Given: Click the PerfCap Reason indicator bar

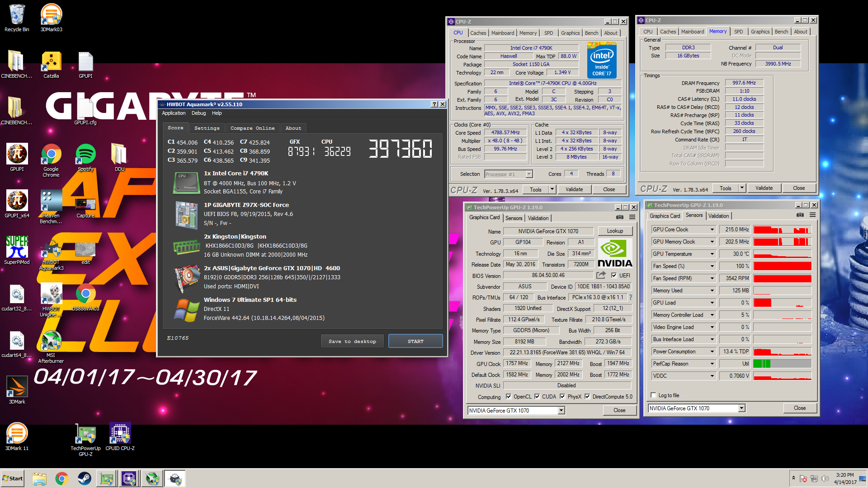Looking at the screenshot, I should pos(783,364).
